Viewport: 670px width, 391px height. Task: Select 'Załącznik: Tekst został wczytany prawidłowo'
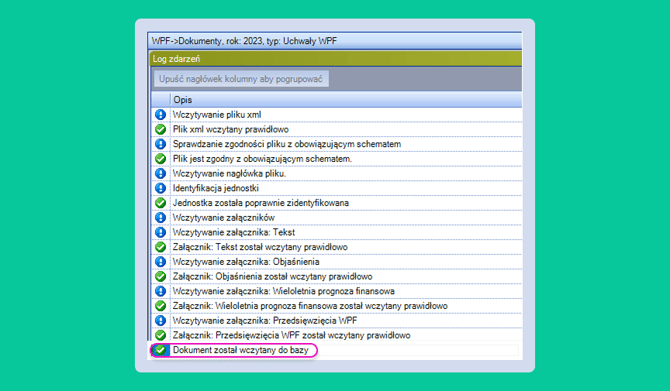260,247
